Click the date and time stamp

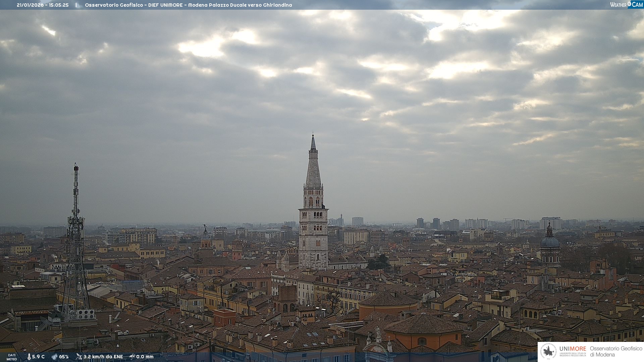43,5
